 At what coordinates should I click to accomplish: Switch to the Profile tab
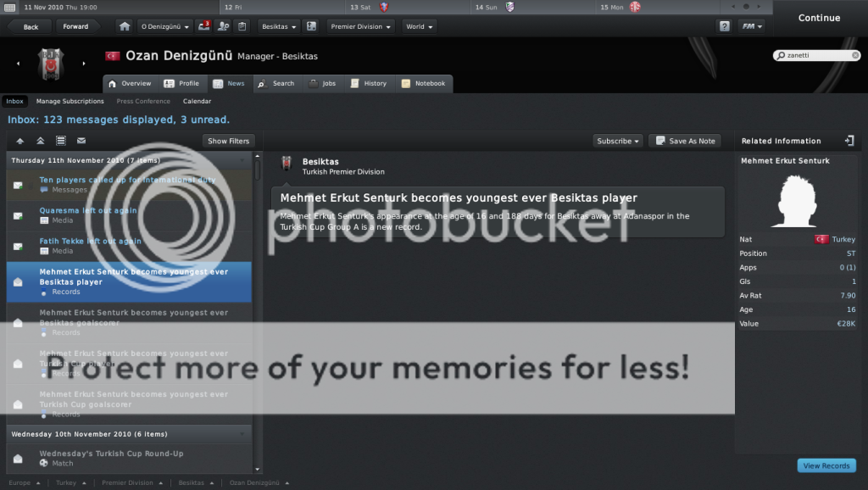pyautogui.click(x=181, y=84)
